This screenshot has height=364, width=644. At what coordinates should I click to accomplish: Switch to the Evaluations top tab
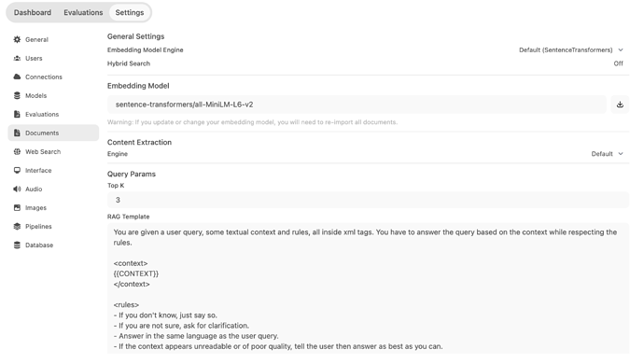83,12
